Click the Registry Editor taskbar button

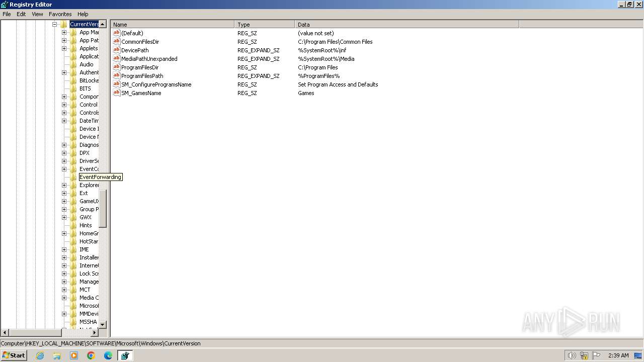pyautogui.click(x=125, y=355)
